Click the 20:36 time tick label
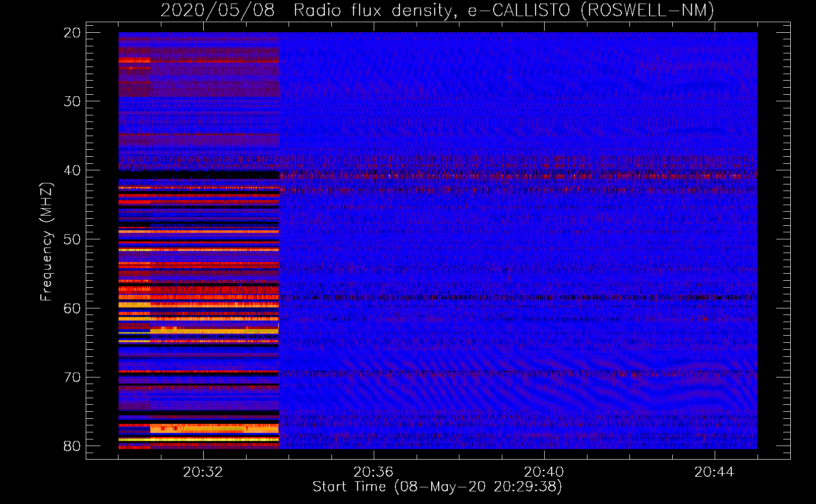The height and width of the screenshot is (504, 816). tap(374, 472)
